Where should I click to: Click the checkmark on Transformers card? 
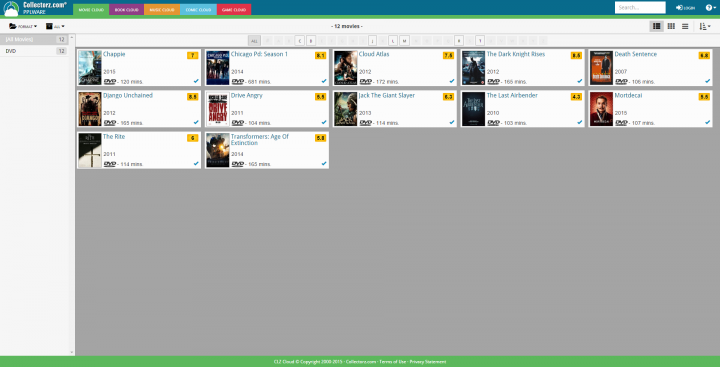click(324, 163)
